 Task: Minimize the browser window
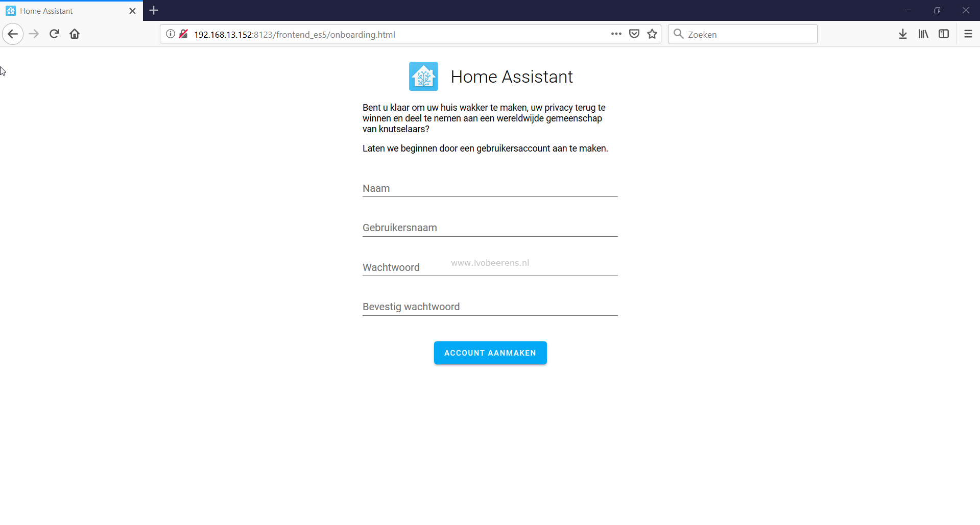908,10
